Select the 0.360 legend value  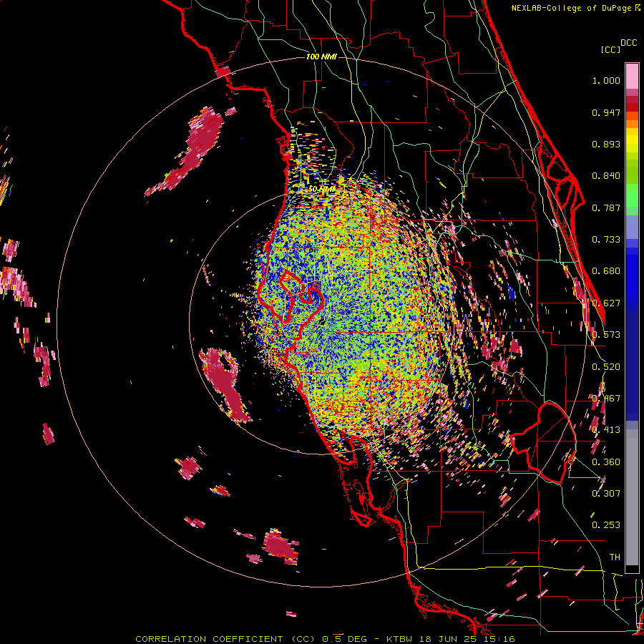[x=606, y=462]
